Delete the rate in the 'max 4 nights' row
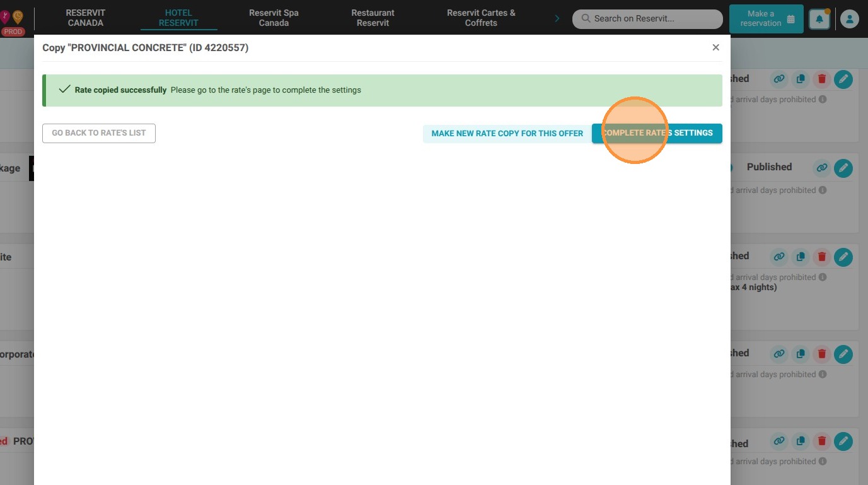Viewport: 868px width, 485px height. (x=821, y=257)
